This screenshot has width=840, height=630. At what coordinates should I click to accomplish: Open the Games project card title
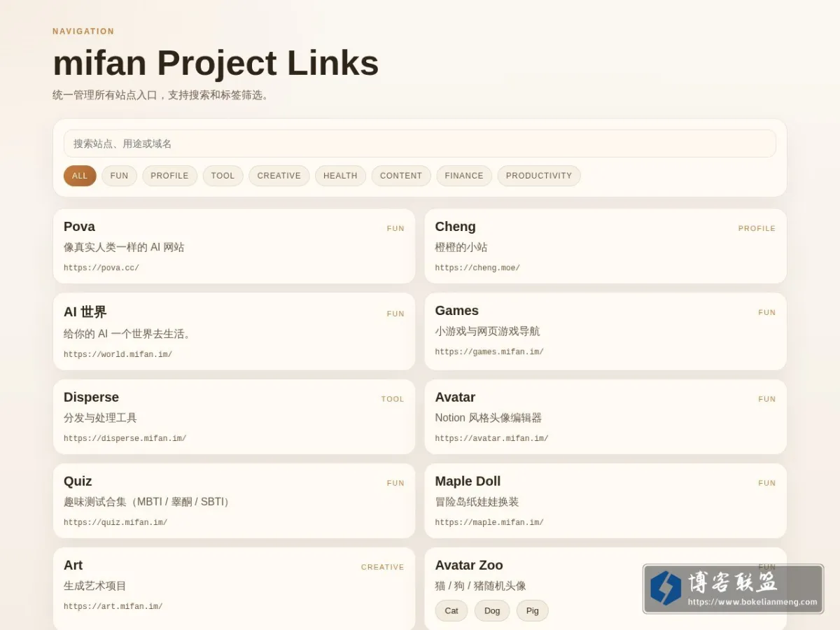456,310
